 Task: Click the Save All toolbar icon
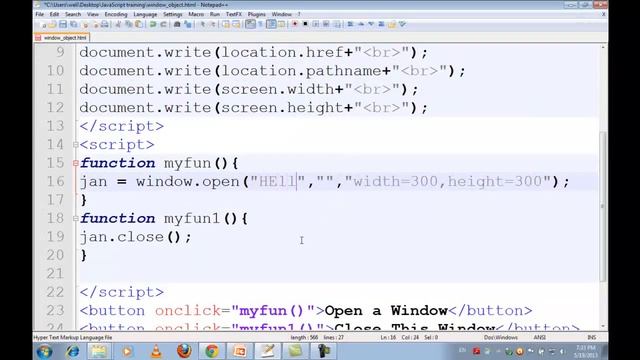click(74, 24)
